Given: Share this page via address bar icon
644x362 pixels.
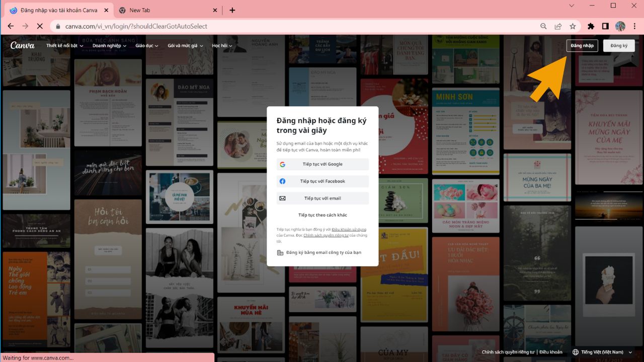Looking at the screenshot, I should [x=558, y=26].
